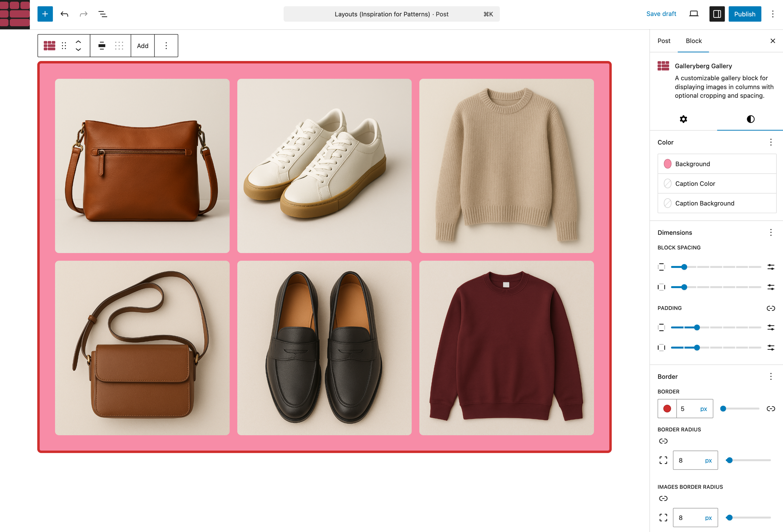783x532 pixels.
Task: Open the block editor Document Overview list
Action: [x=102, y=14]
